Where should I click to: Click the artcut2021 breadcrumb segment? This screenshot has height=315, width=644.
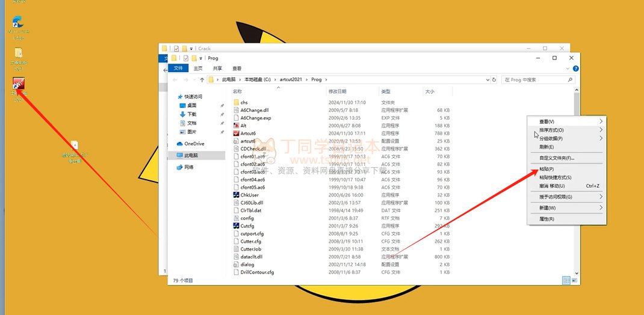tap(291, 79)
